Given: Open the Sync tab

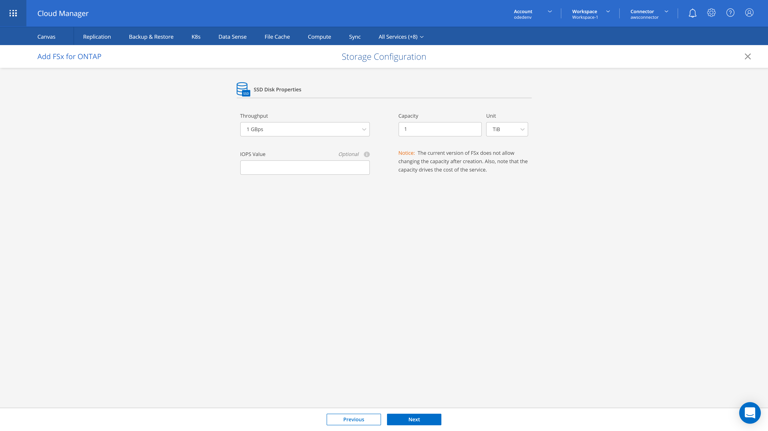Looking at the screenshot, I should pos(355,37).
